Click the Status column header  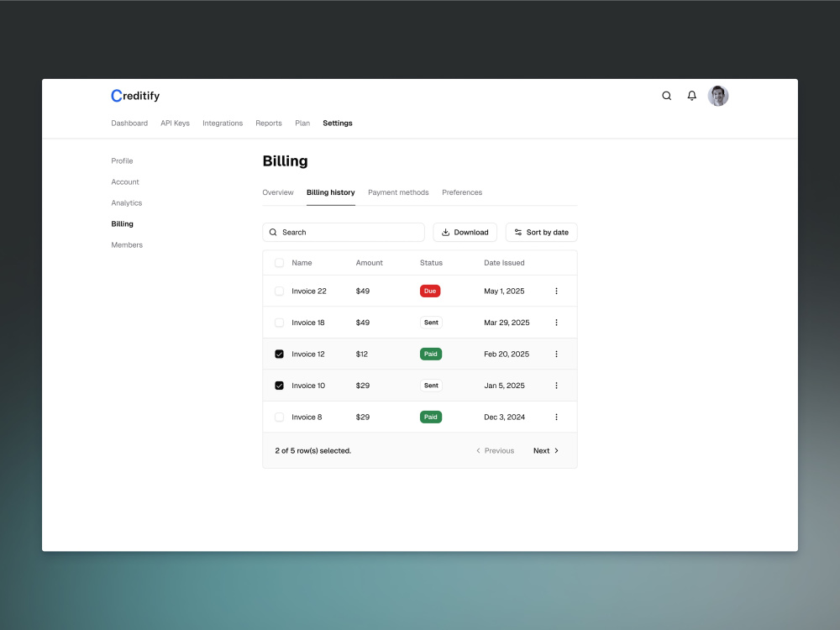[x=431, y=262]
